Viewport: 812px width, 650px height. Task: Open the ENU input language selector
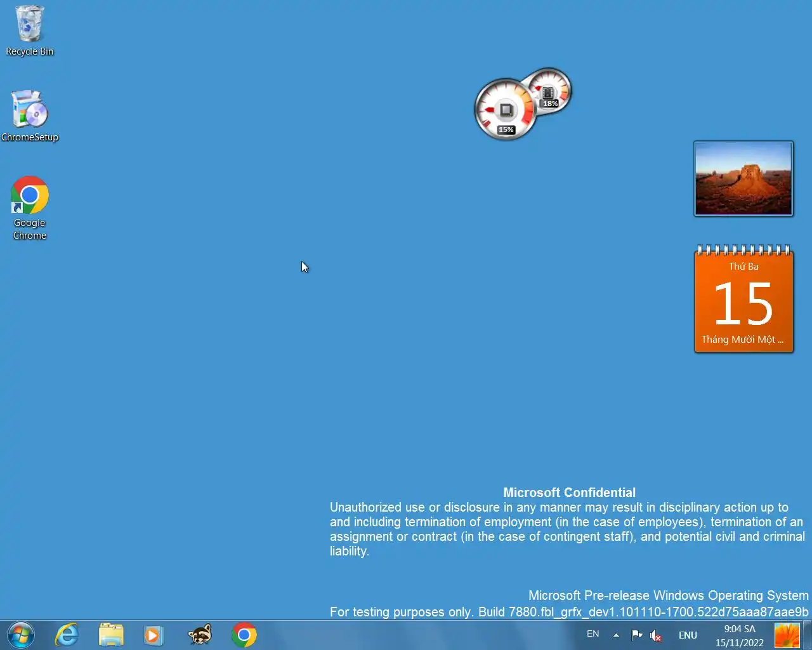688,635
